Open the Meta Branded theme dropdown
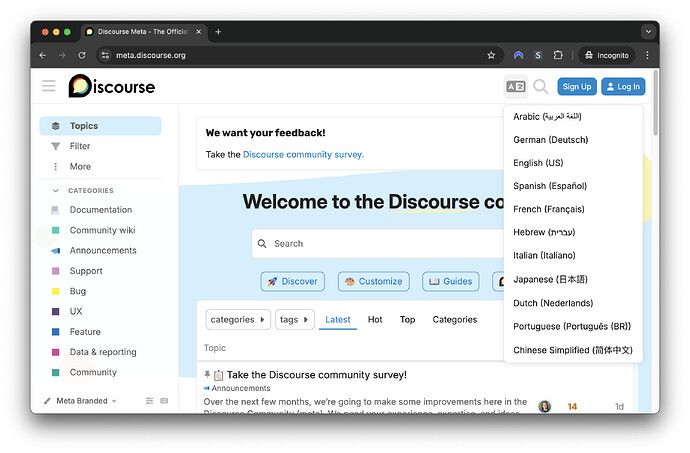Image resolution: width=690 pixels, height=453 pixels. point(81,401)
